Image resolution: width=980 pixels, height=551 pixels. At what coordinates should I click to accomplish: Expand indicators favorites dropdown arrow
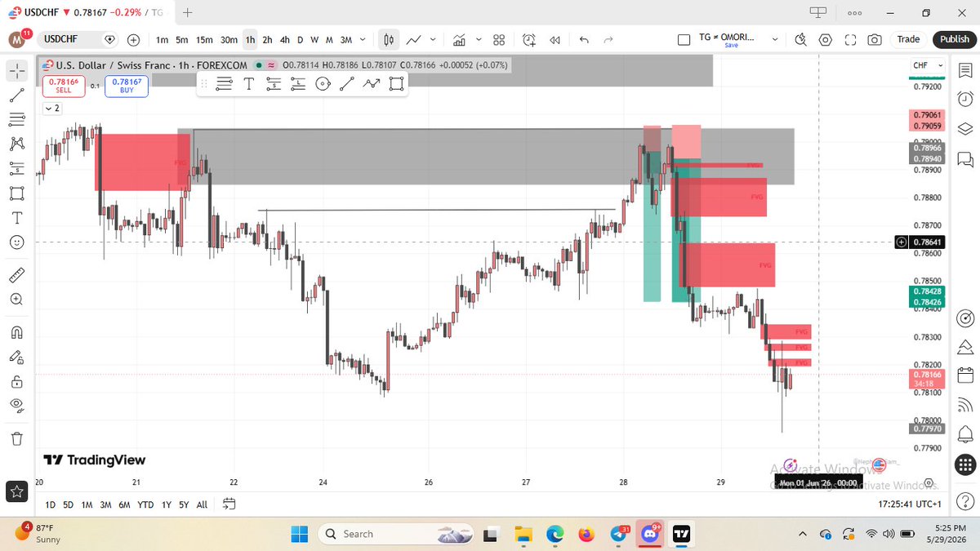pos(479,39)
